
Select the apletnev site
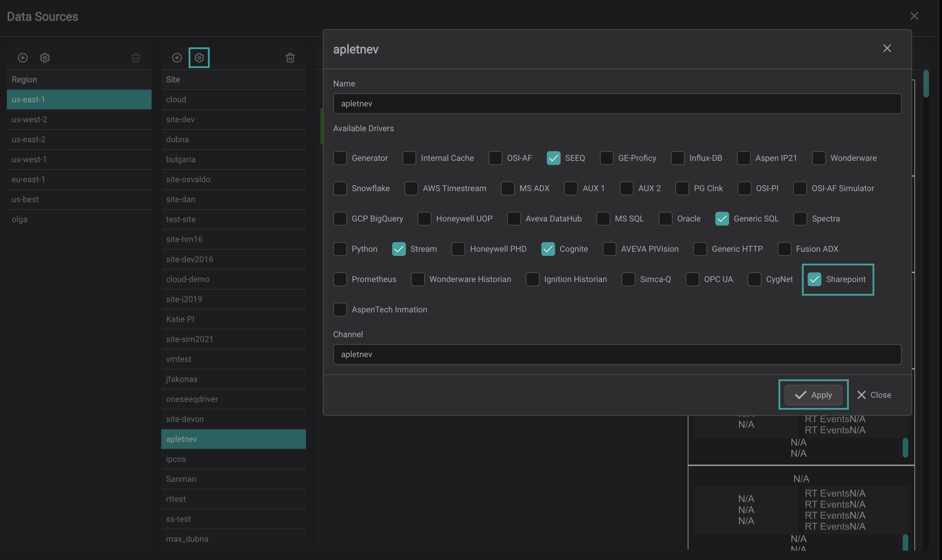[x=234, y=439]
